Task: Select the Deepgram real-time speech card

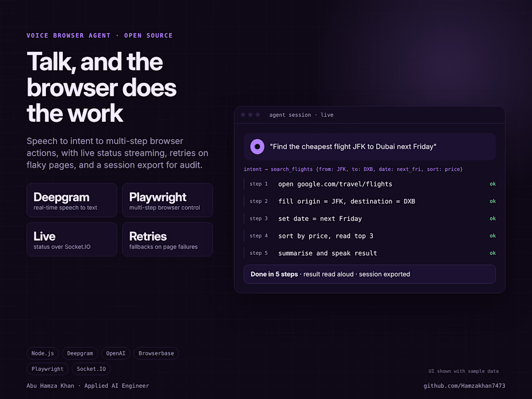Action: coord(72,200)
